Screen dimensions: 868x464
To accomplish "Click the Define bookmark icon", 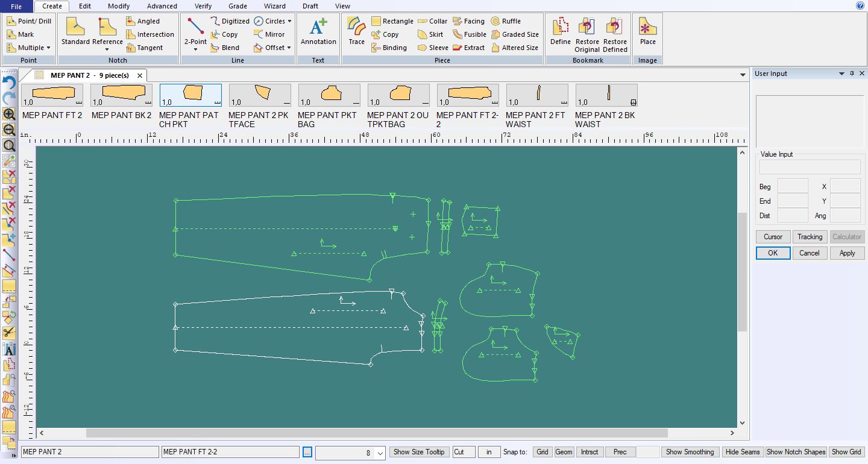I will (x=560, y=31).
